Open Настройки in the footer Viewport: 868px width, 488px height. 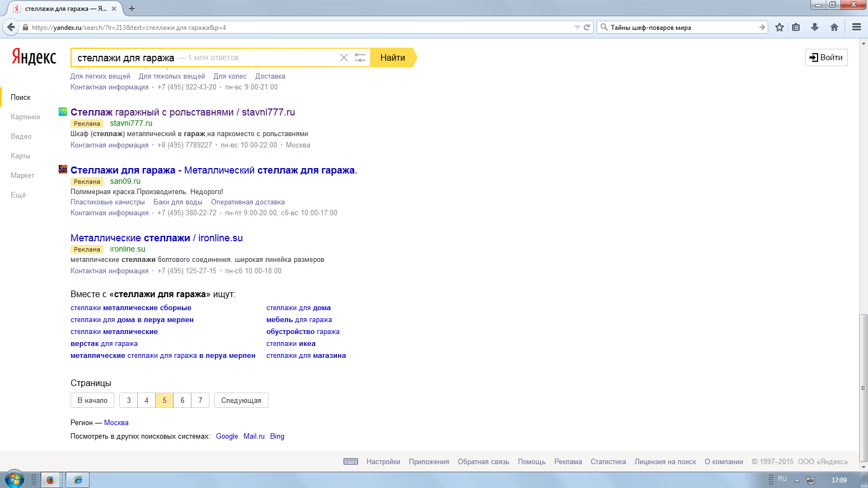383,462
